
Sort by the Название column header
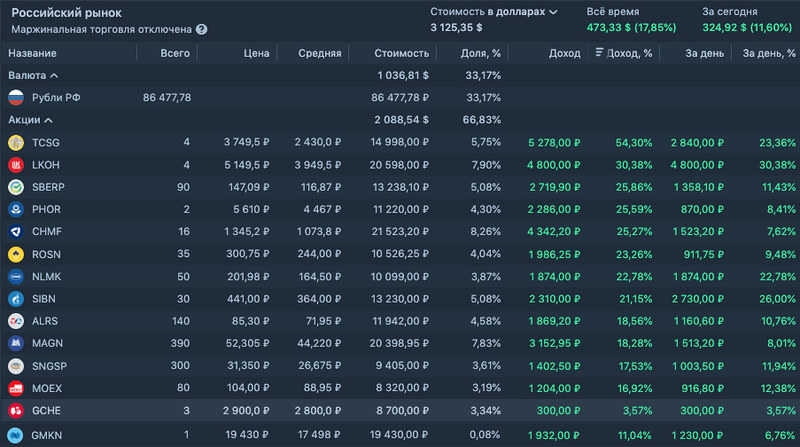coord(32,53)
